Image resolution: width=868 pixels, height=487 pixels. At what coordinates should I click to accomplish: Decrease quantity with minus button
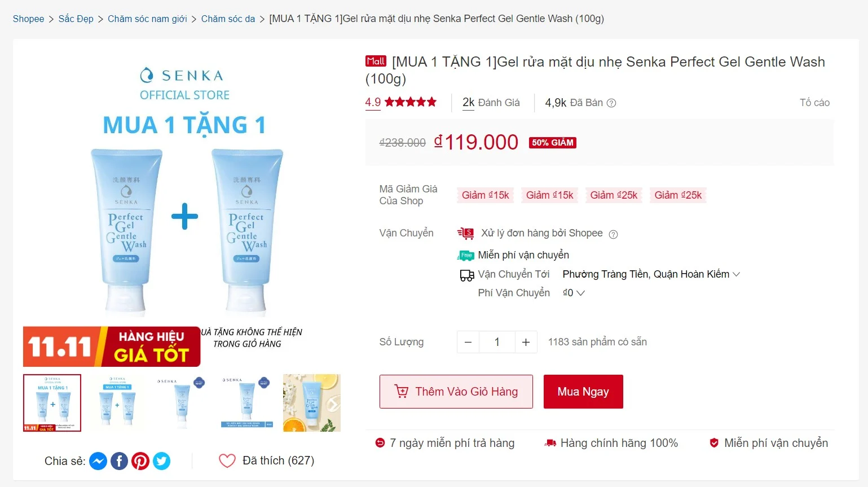pos(468,342)
